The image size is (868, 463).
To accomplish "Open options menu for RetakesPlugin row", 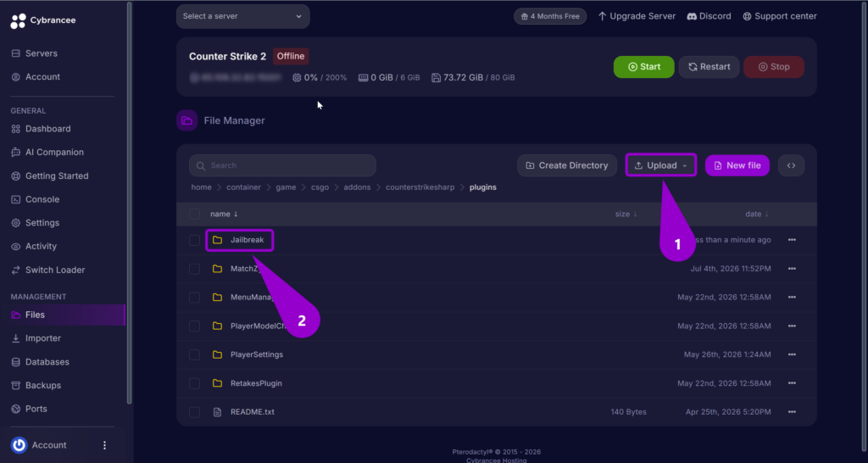I will (x=792, y=383).
